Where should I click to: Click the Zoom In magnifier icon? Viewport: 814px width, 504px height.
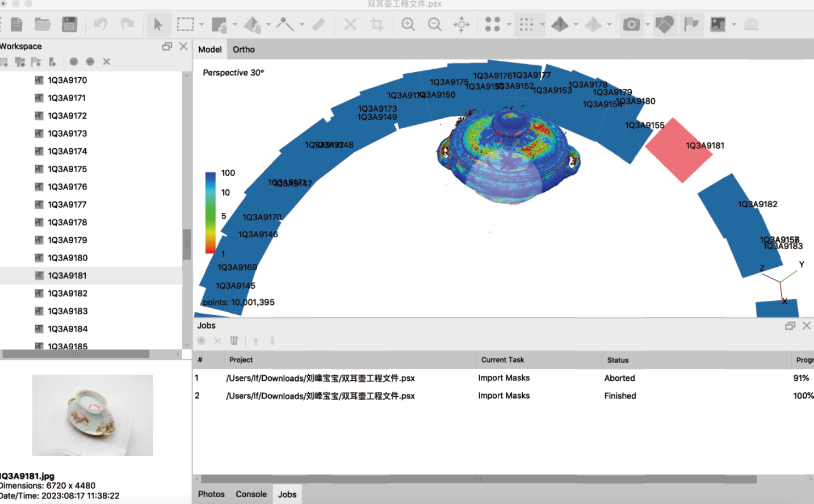pyautogui.click(x=408, y=24)
